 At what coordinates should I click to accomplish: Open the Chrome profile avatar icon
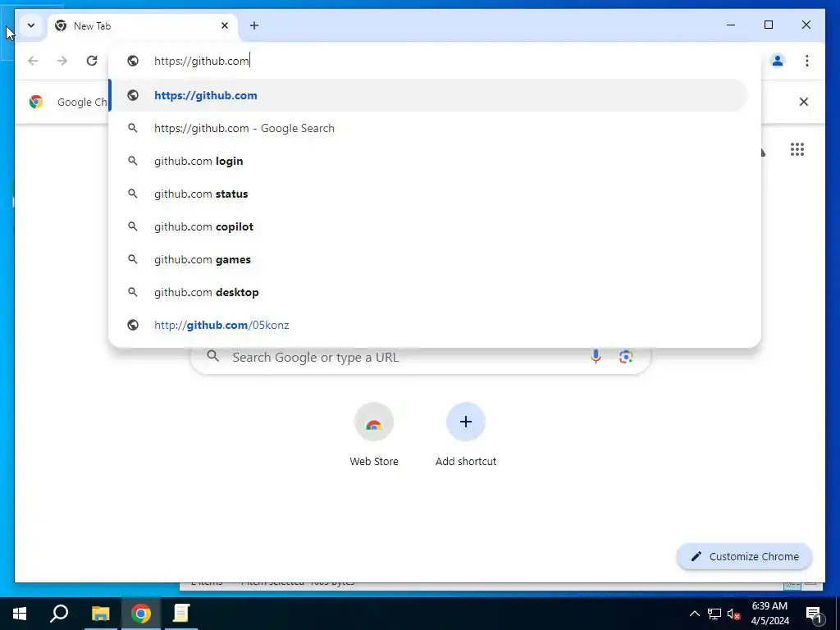778,61
